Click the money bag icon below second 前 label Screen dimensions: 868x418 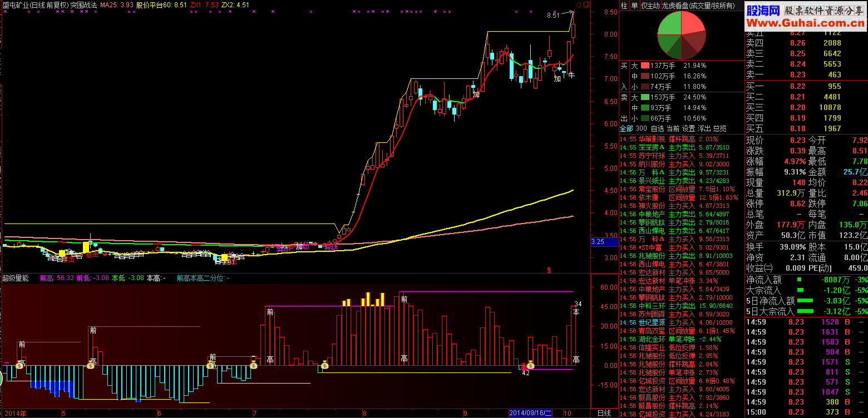coord(210,365)
